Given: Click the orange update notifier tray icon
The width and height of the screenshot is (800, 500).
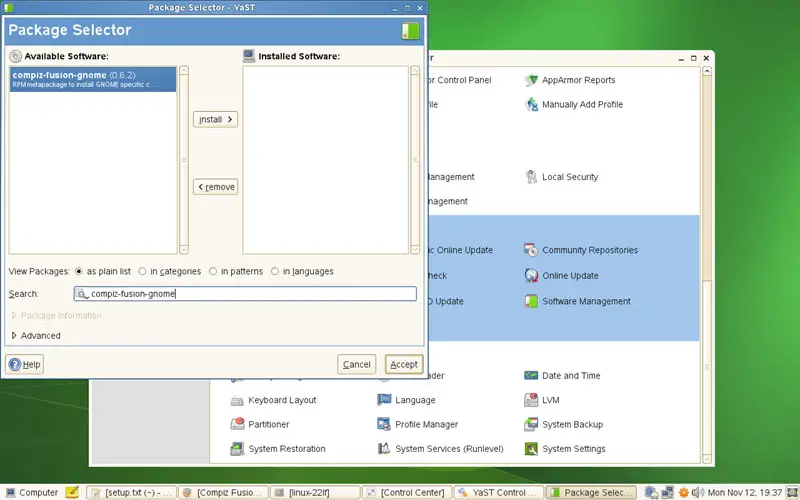Looking at the screenshot, I should click(683, 492).
